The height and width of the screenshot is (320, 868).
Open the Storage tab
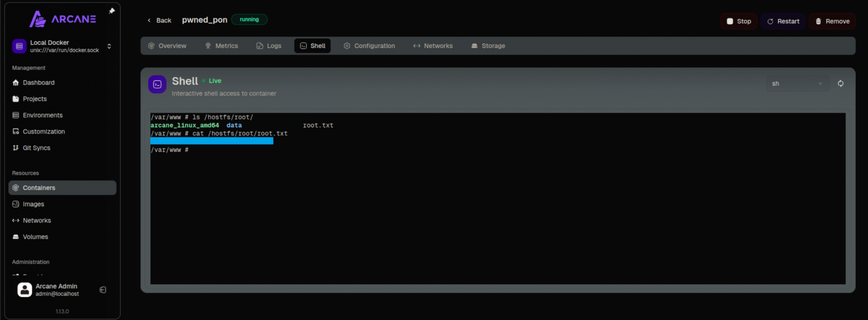488,46
